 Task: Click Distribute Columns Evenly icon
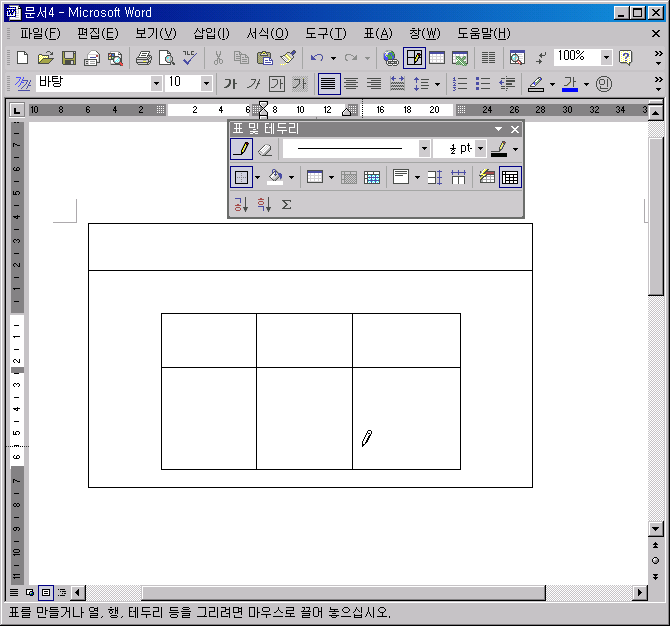coord(459,178)
